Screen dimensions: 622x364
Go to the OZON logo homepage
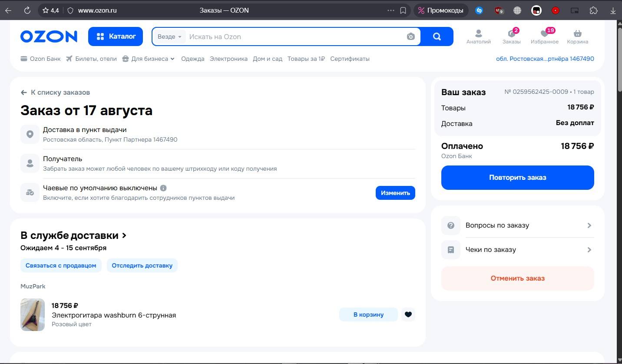pyautogui.click(x=49, y=36)
